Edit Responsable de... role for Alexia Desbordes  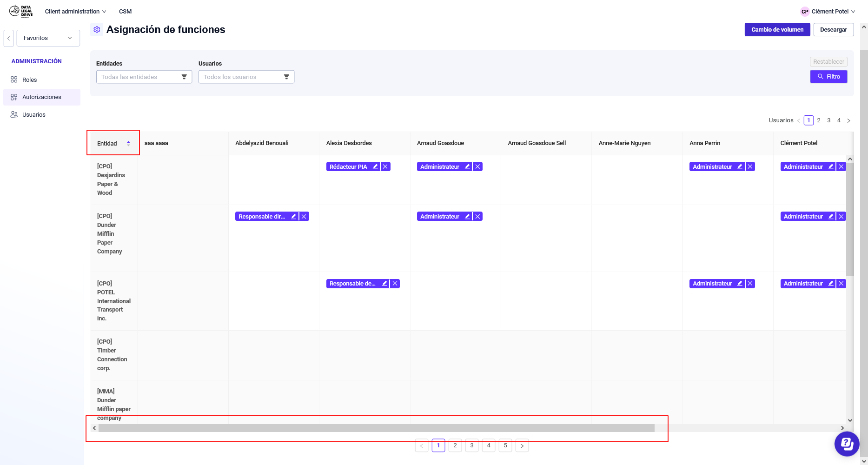(x=384, y=284)
